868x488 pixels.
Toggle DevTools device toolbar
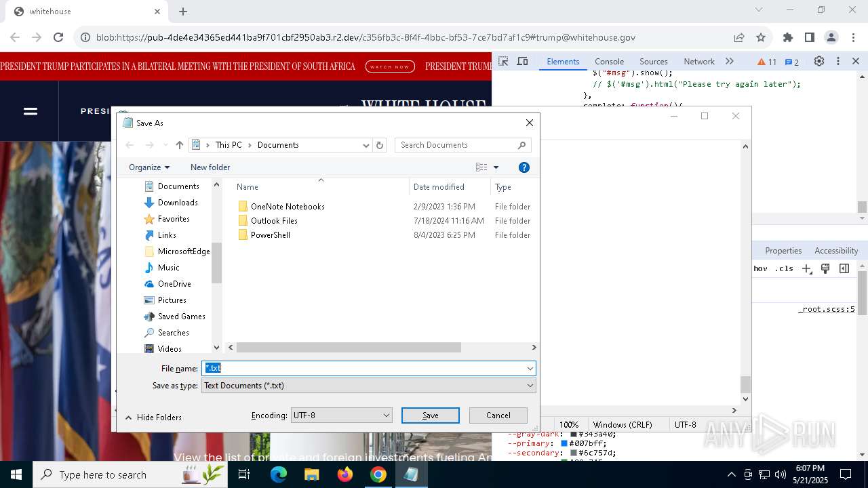click(522, 62)
